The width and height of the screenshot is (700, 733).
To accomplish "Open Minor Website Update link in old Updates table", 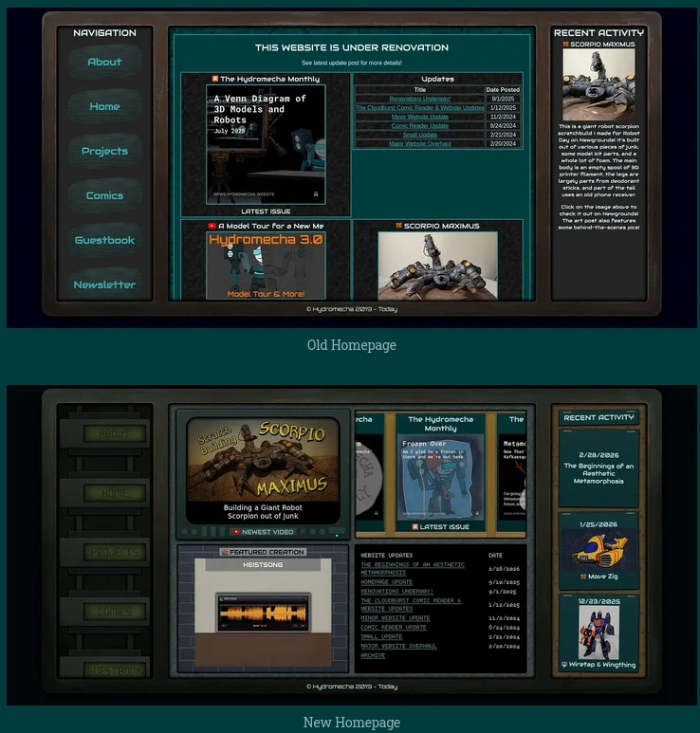I will point(420,117).
